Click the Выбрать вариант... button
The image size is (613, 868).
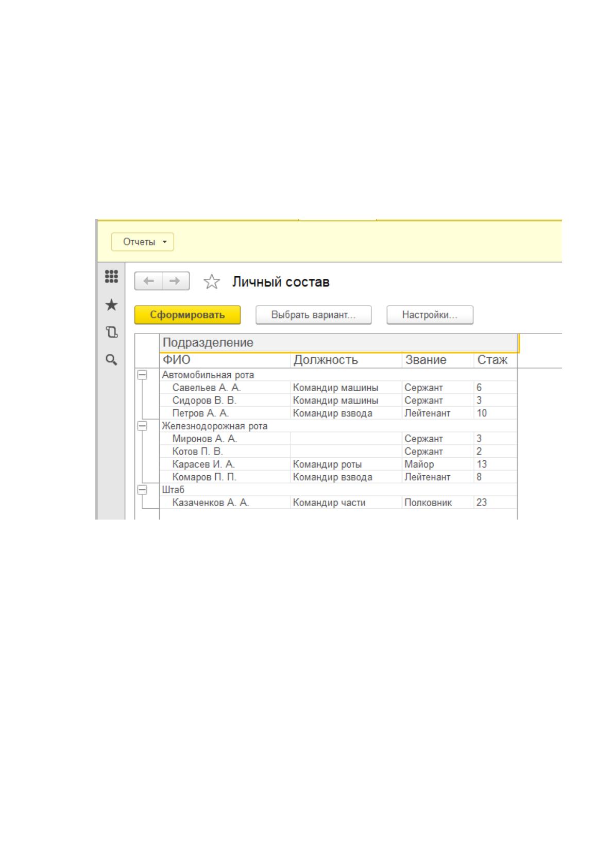[314, 315]
